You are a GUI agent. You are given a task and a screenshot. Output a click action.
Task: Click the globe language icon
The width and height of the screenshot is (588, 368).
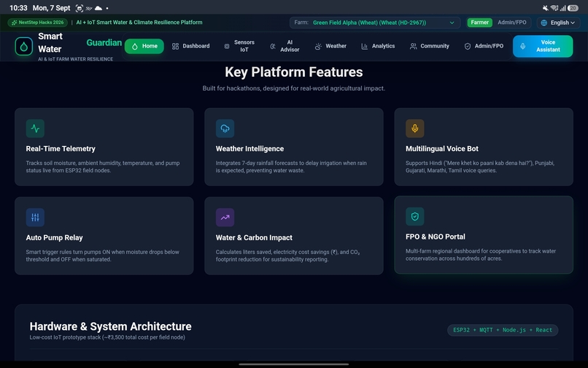pyautogui.click(x=544, y=23)
